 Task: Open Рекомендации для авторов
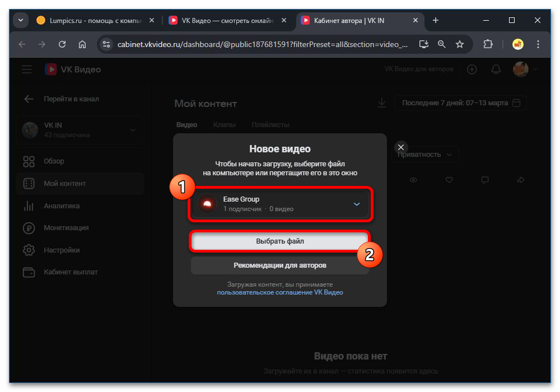[x=280, y=265]
